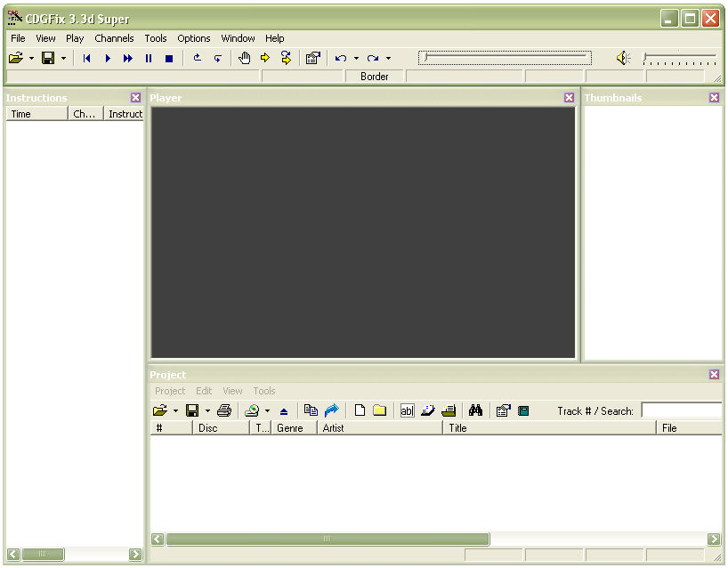Skip to start with the rewind button

(86, 58)
